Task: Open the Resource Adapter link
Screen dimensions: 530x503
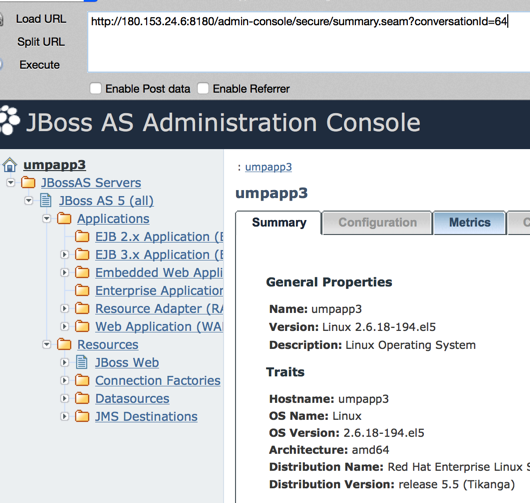Action: (x=159, y=309)
